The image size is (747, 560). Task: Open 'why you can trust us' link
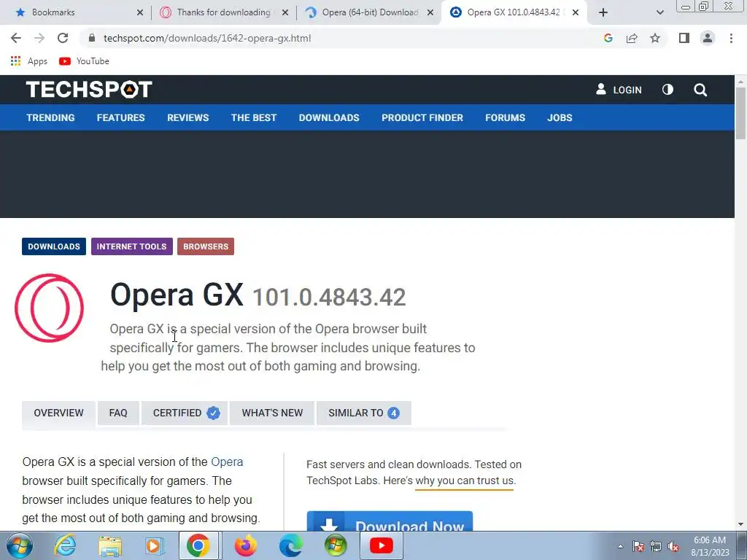pos(465,481)
